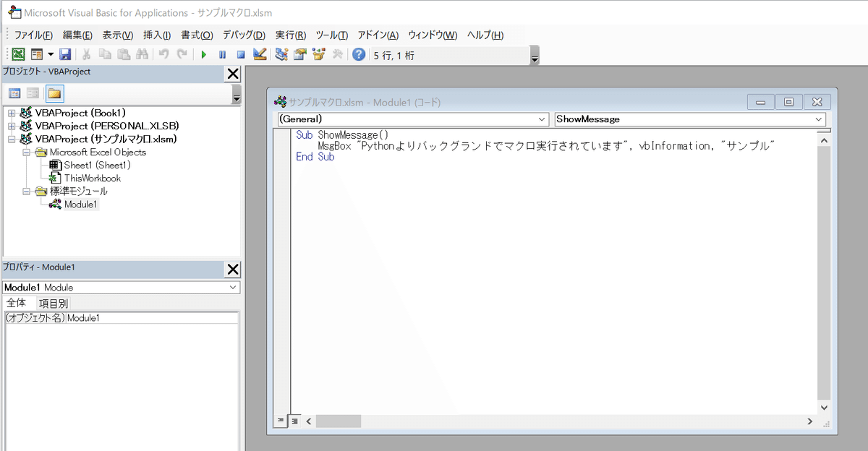868x451 pixels.
Task: Open the 挿入 menu
Action: point(158,35)
